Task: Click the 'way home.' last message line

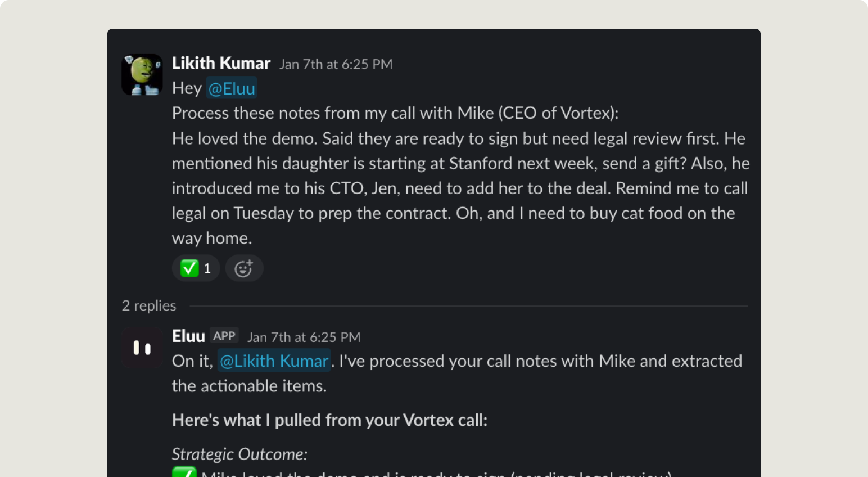Action: pyautogui.click(x=211, y=238)
